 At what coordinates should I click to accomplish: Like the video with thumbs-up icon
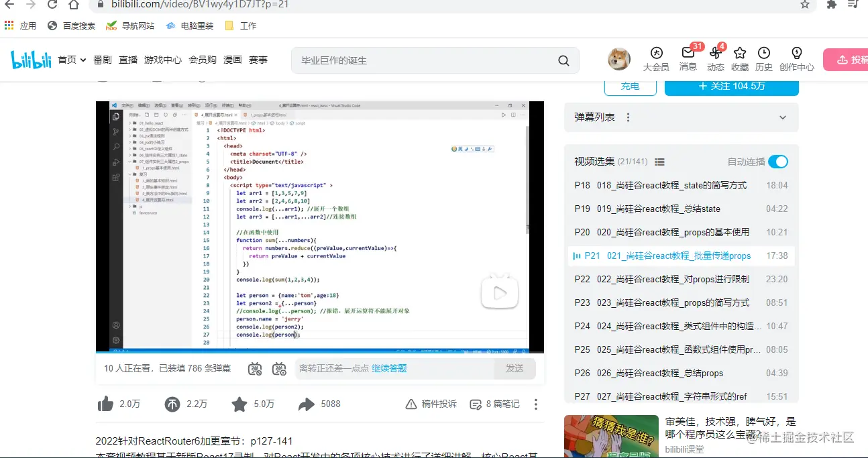pyautogui.click(x=105, y=404)
